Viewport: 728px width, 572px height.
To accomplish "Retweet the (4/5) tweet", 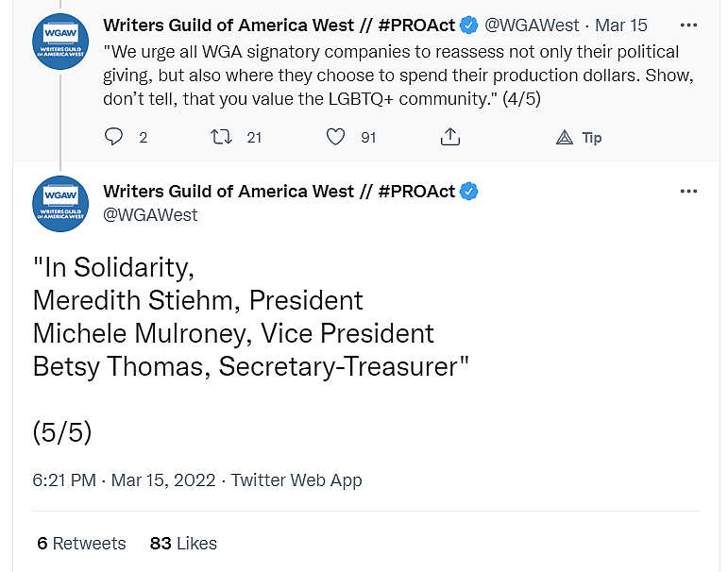I will (x=220, y=138).
